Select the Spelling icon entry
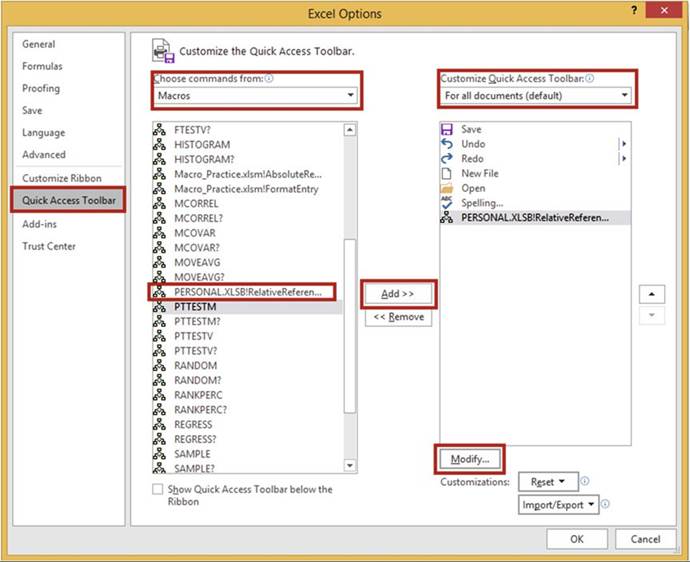This screenshot has height=562, width=690. point(447,202)
